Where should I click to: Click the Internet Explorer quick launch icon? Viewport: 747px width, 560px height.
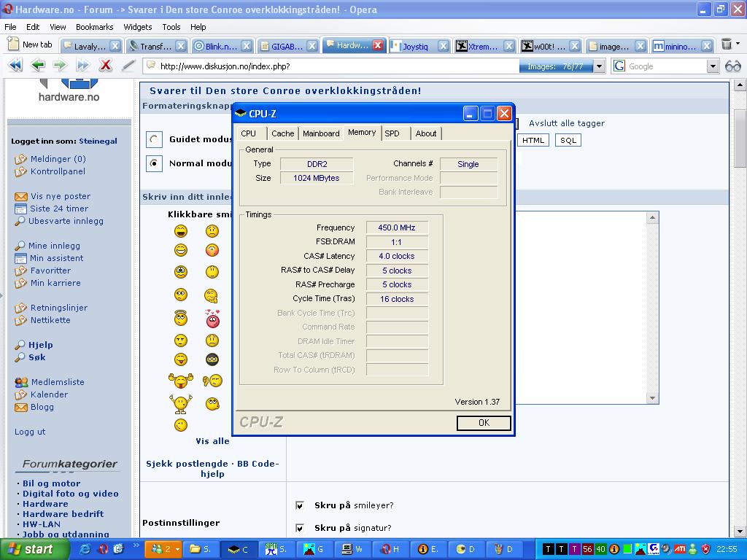point(85,549)
